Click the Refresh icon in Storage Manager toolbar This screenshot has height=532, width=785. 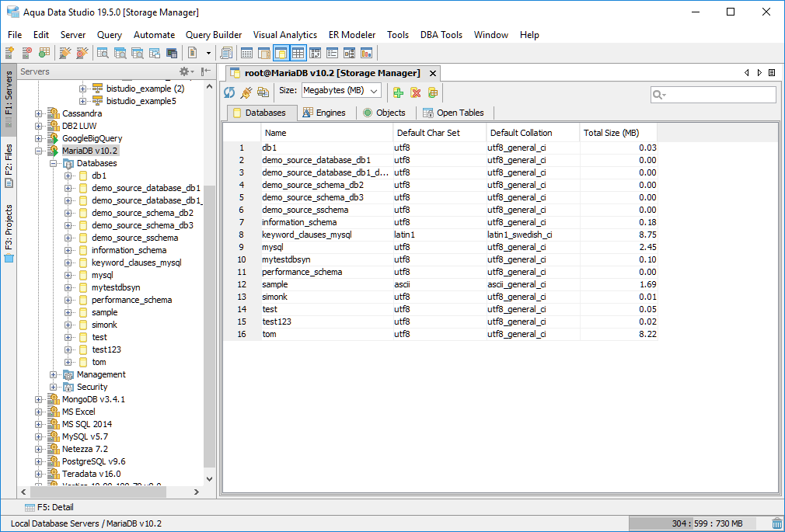point(230,92)
